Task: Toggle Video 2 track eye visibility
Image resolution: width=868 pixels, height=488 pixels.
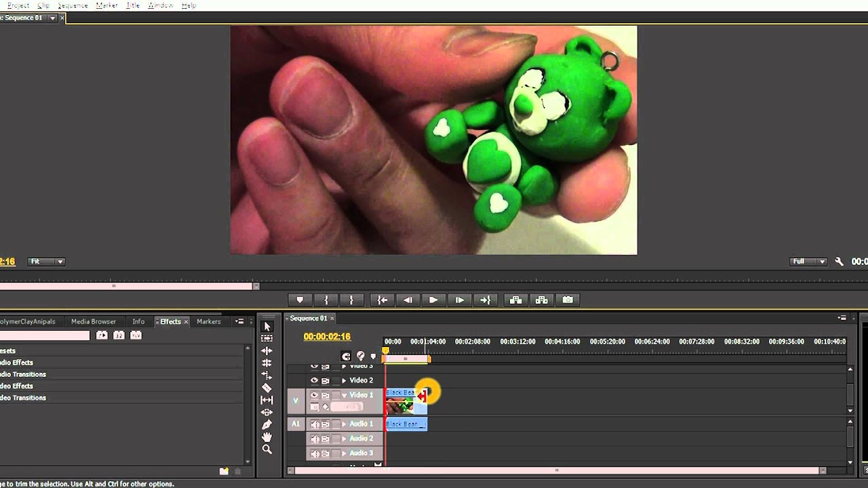Action: (x=314, y=380)
